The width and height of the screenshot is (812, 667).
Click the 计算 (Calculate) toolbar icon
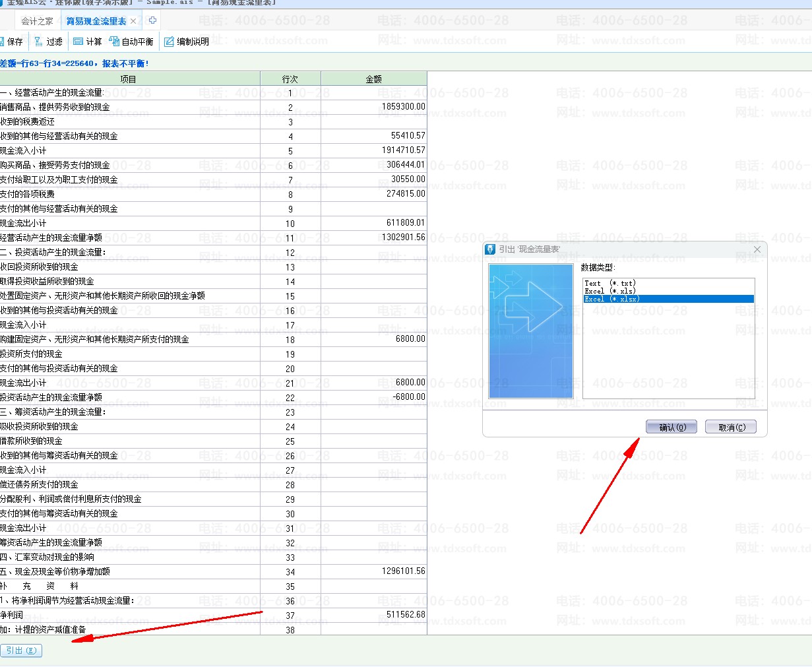tap(78, 42)
